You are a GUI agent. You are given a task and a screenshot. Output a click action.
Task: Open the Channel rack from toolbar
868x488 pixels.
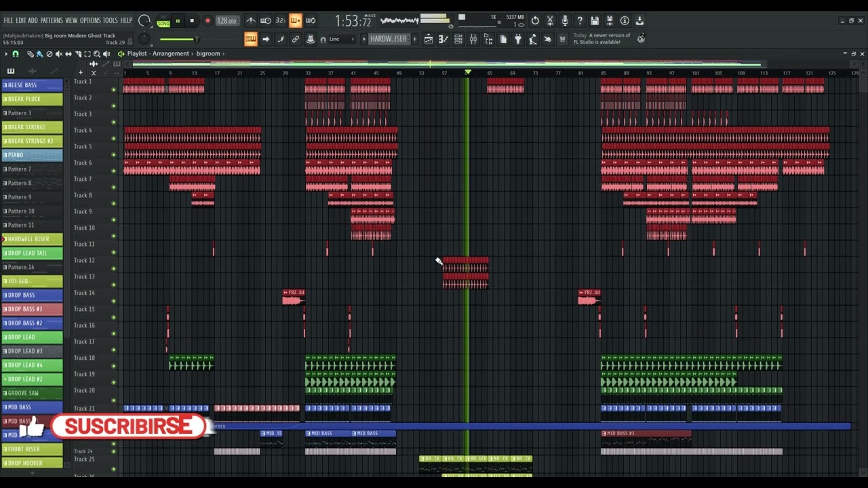(458, 39)
